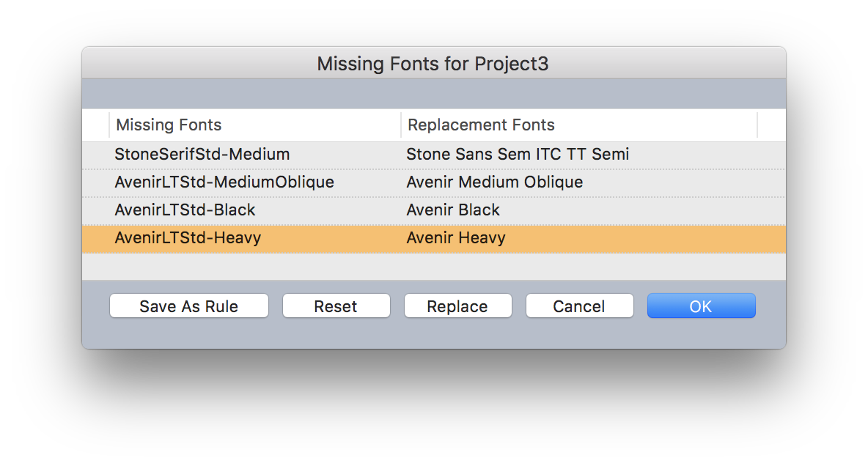Click the blank header cell left of Missing Fonts
Viewport: 868px width, 466px height.
click(x=95, y=125)
